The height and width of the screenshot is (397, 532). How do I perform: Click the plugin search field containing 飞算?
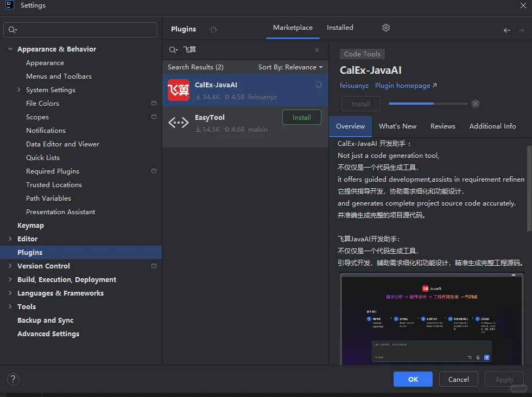[244, 50]
